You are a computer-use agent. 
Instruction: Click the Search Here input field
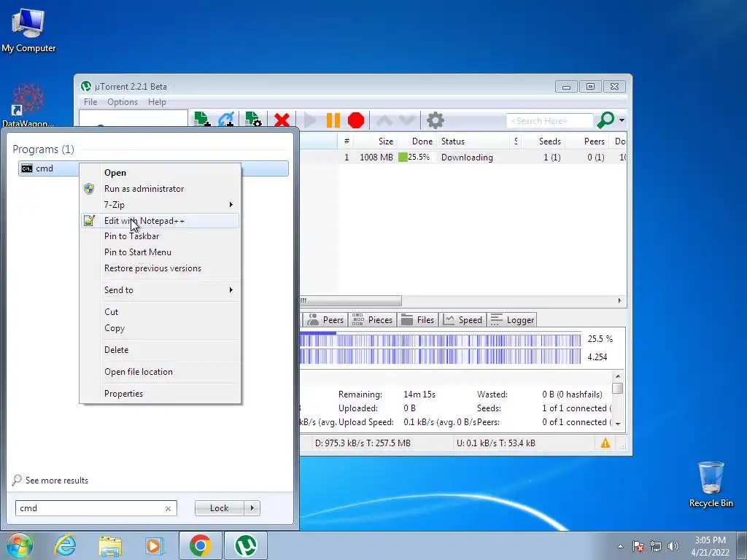pos(550,121)
